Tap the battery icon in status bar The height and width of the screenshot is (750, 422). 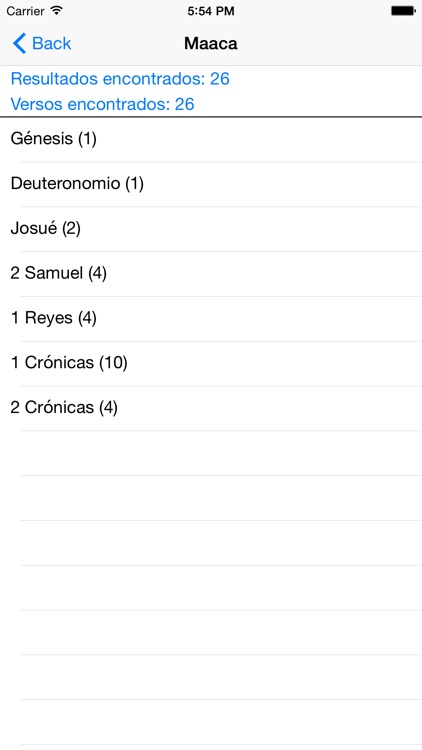click(403, 11)
